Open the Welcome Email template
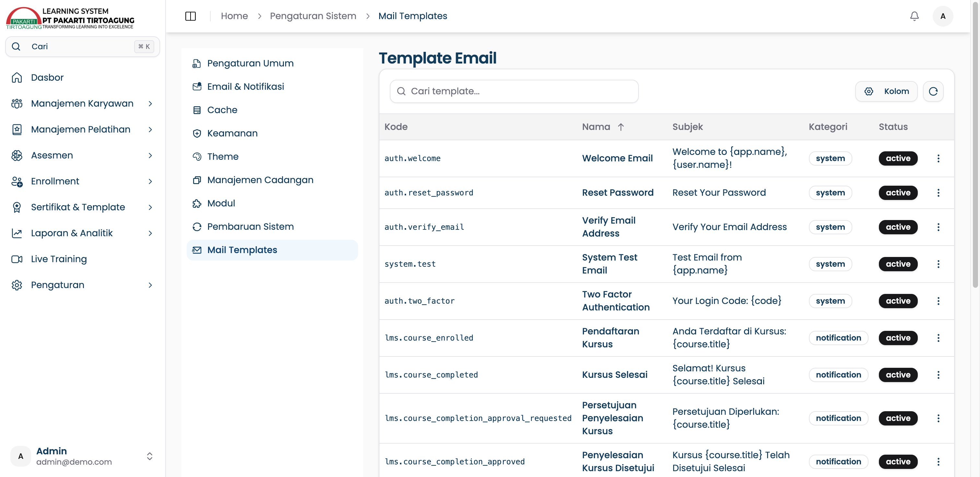Viewport: 980px width, 477px height. tap(617, 158)
